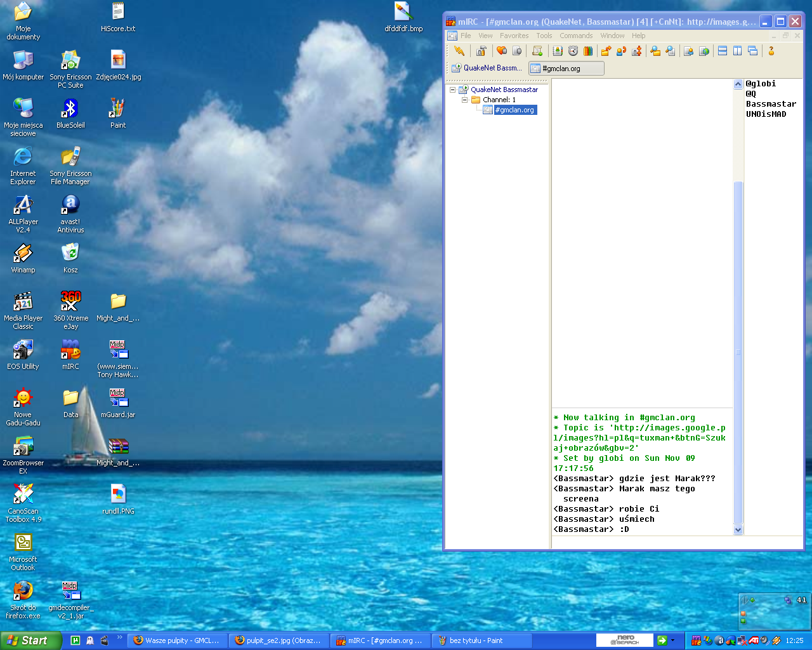
Task: Click the Timer clock icon
Action: 573,51
